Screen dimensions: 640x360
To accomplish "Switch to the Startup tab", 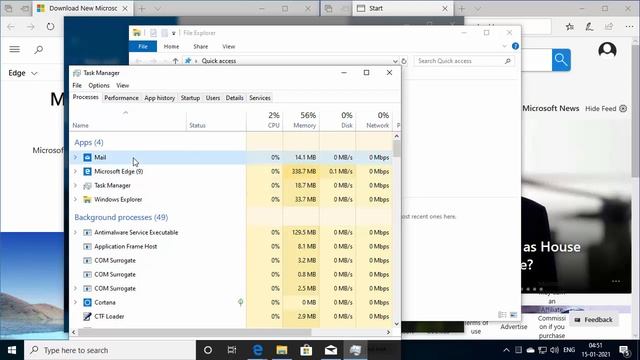I will pos(190,98).
